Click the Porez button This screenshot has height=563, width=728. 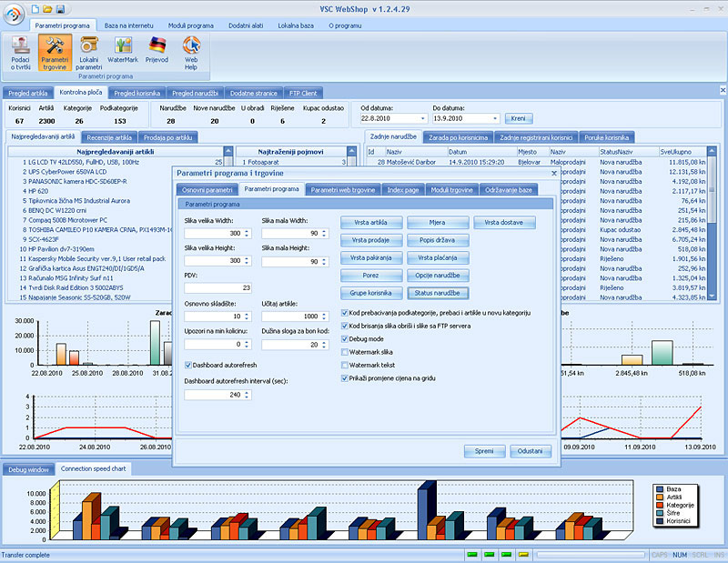coord(370,276)
